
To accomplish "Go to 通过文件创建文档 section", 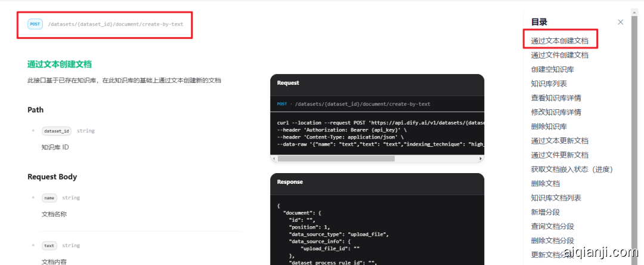I will click(x=559, y=55).
